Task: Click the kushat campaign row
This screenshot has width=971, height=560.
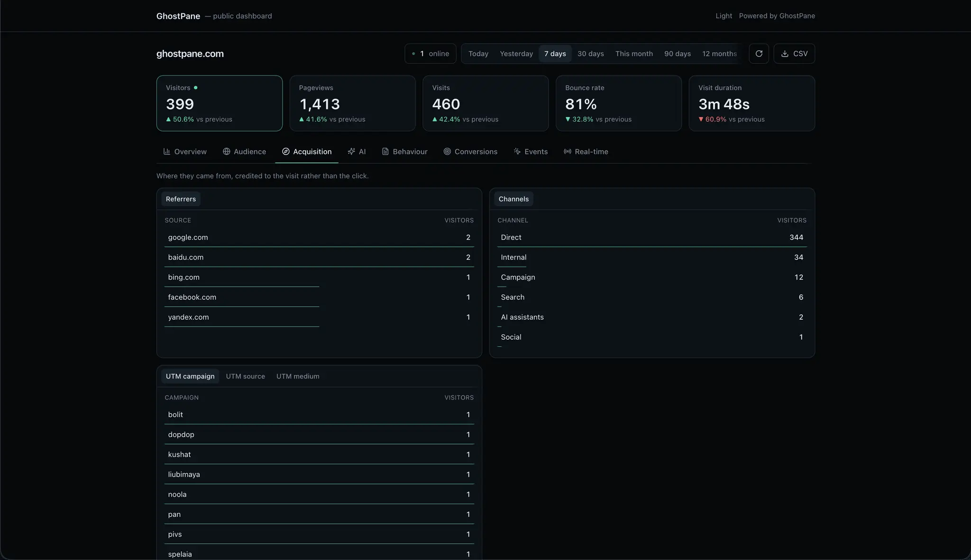Action: pos(319,454)
